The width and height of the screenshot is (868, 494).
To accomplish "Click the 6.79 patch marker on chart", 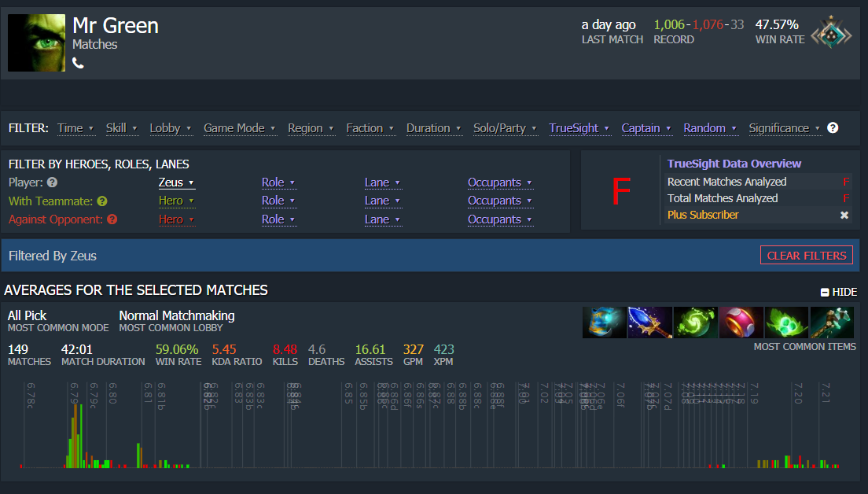I will (74, 393).
